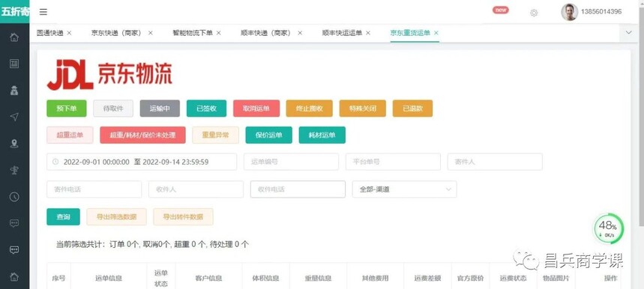Viewport: 644px width, 289px height.
Task: Click the 五折寄 logo
Action: pyautogui.click(x=15, y=11)
